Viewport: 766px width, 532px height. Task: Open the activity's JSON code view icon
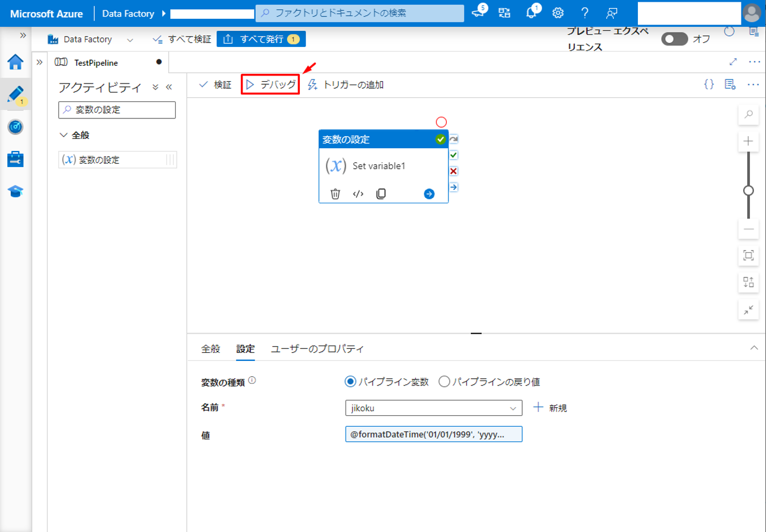point(358,194)
